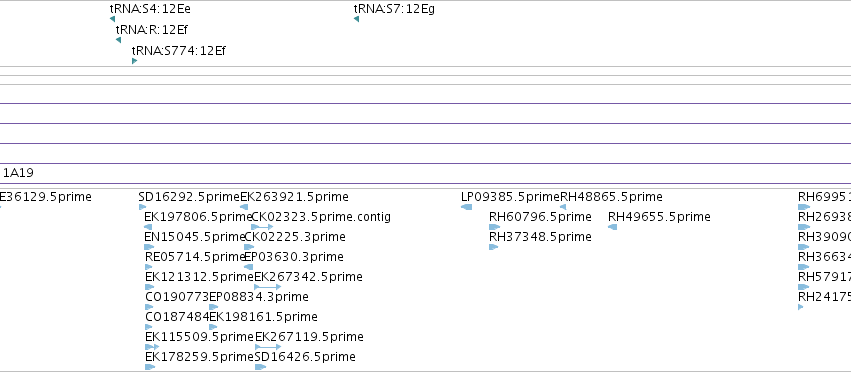Click the RH49655.5prime EST arrow glyph
This screenshot has height=372, width=851.
click(612, 227)
